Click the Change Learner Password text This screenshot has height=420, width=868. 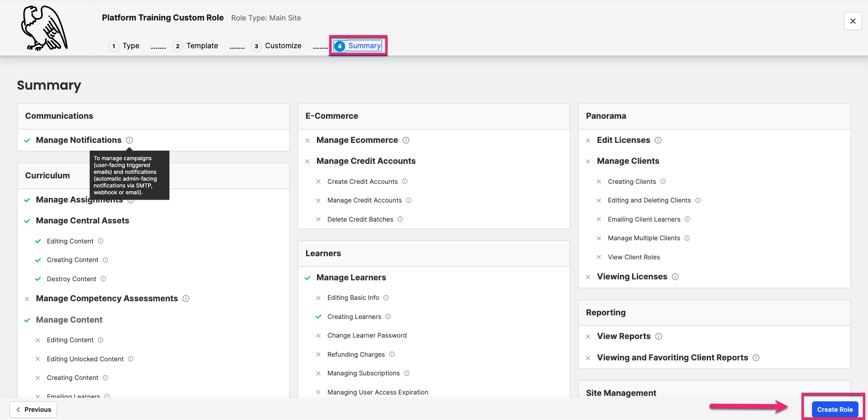(x=367, y=335)
